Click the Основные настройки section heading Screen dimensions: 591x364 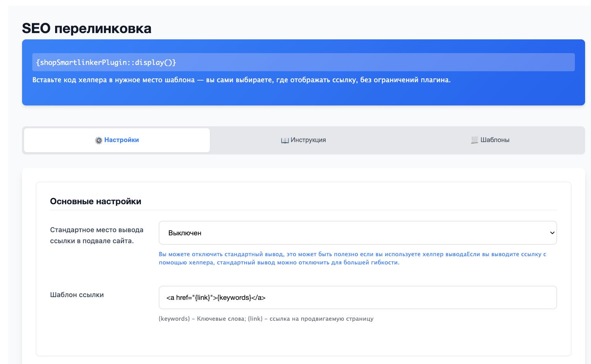(96, 201)
